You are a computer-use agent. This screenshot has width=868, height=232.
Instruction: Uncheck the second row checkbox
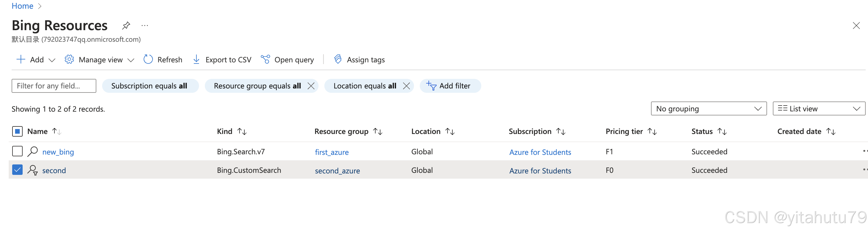point(17,170)
